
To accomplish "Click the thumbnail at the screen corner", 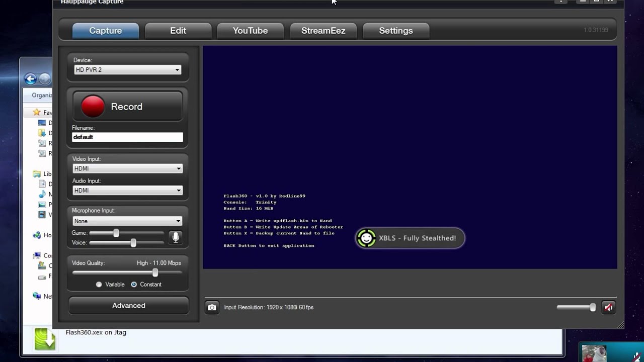I will [x=594, y=353].
